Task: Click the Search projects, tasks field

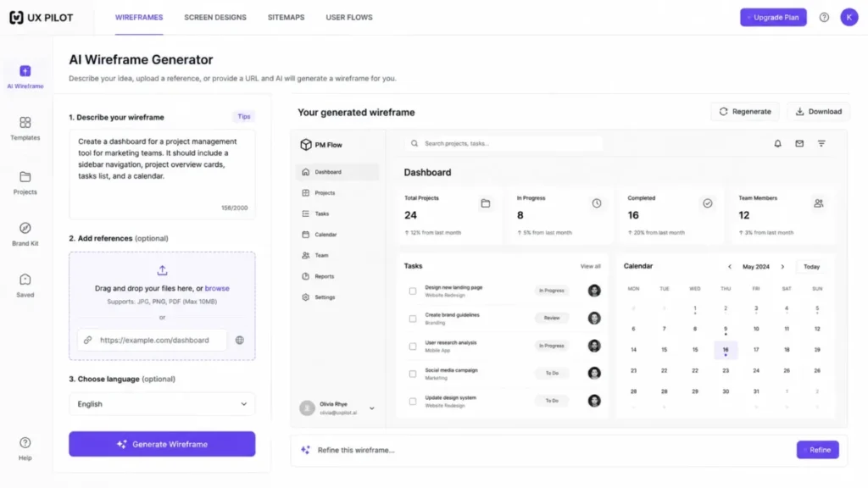Action: pyautogui.click(x=504, y=143)
